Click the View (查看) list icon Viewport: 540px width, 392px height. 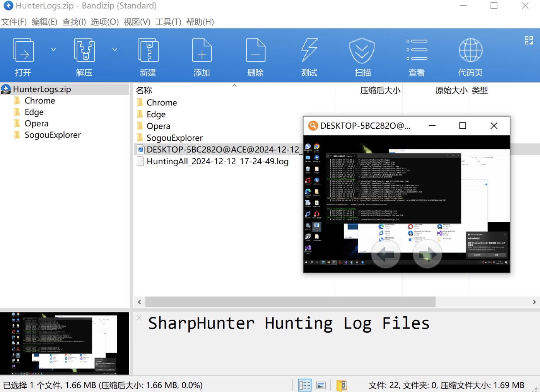pos(417,50)
